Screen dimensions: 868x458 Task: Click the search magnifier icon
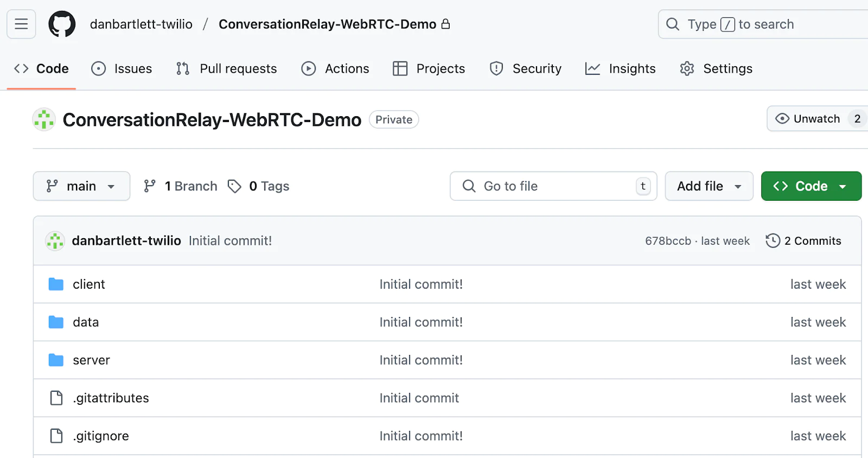(673, 24)
